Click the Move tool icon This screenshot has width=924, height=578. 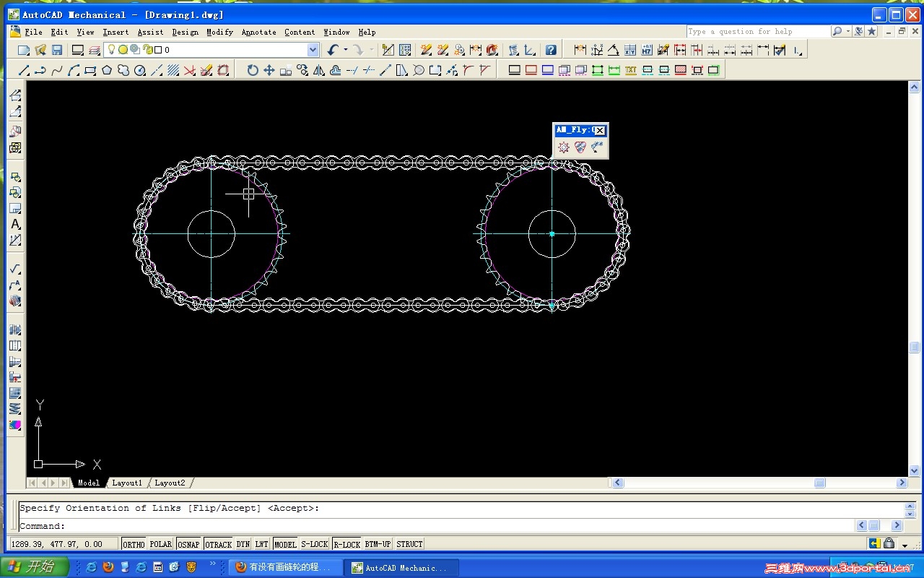click(269, 70)
